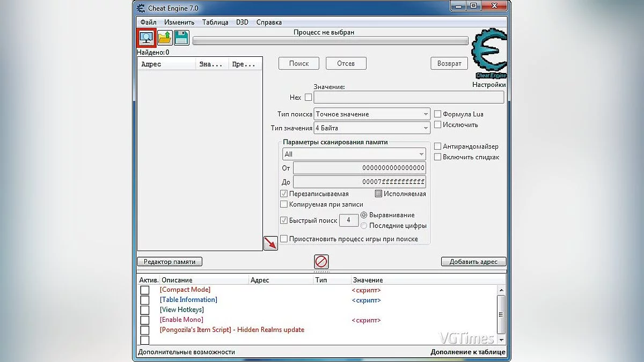This screenshot has width=644, height=362.
Task: Click the Редактор памяти button
Action: pos(170,262)
